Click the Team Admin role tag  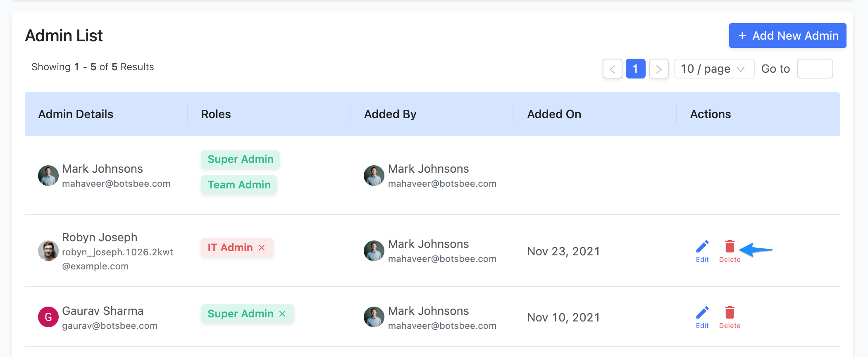pos(239,185)
